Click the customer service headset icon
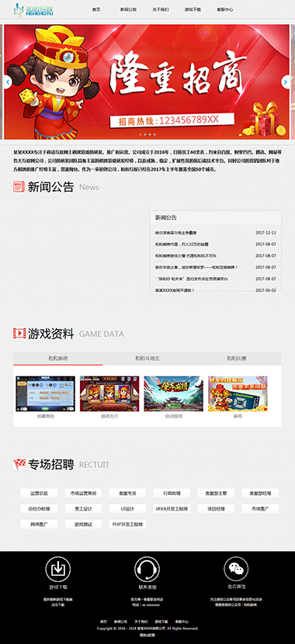295x644 pixels. 147,570
